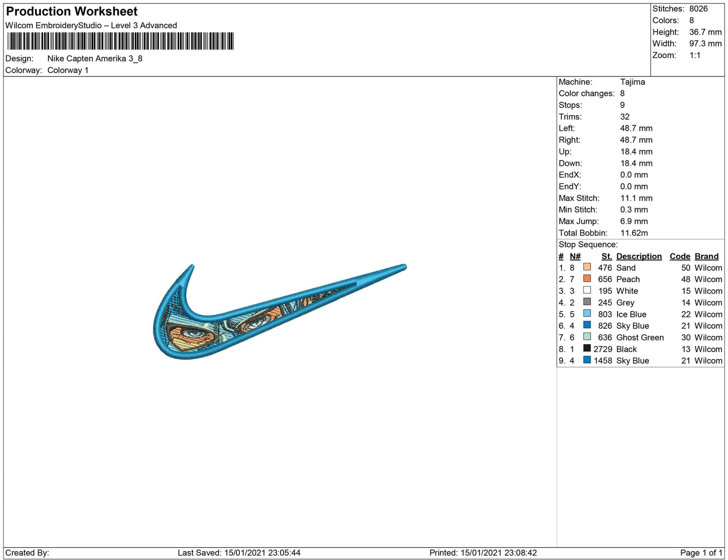This screenshot has height=560, width=728.
Task: Click the Black color swatch
Action: pos(587,348)
